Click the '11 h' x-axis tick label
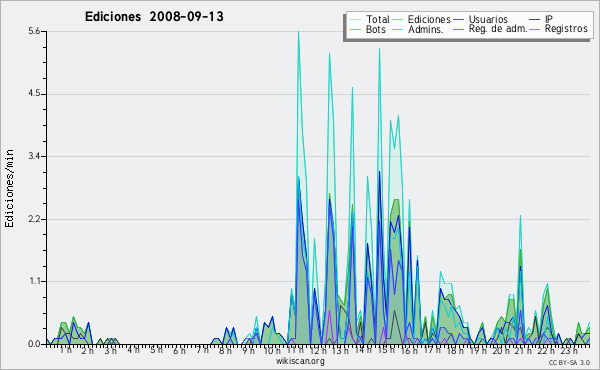The image size is (600, 370). point(295,350)
